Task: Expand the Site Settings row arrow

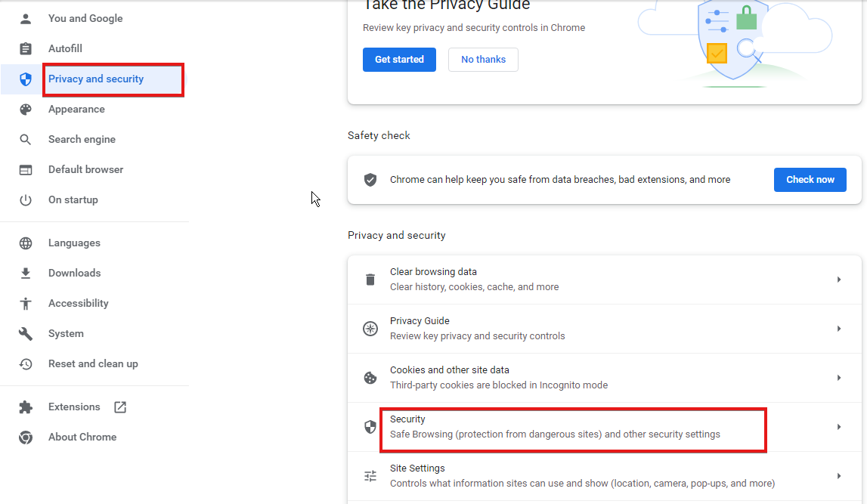Action: click(839, 476)
